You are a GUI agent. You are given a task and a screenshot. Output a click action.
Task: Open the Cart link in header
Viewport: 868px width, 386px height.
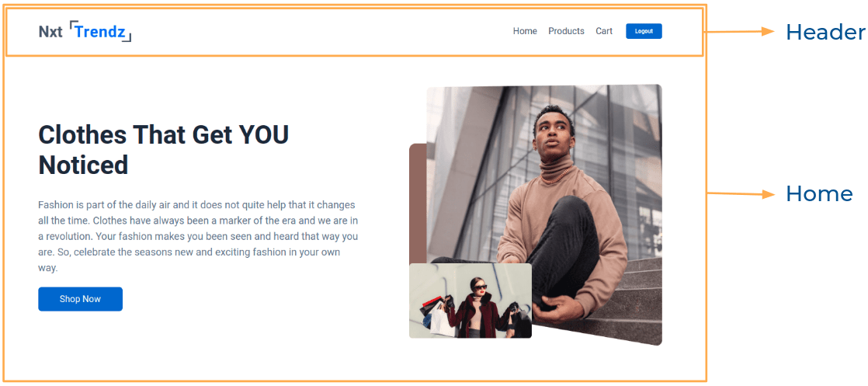(604, 31)
